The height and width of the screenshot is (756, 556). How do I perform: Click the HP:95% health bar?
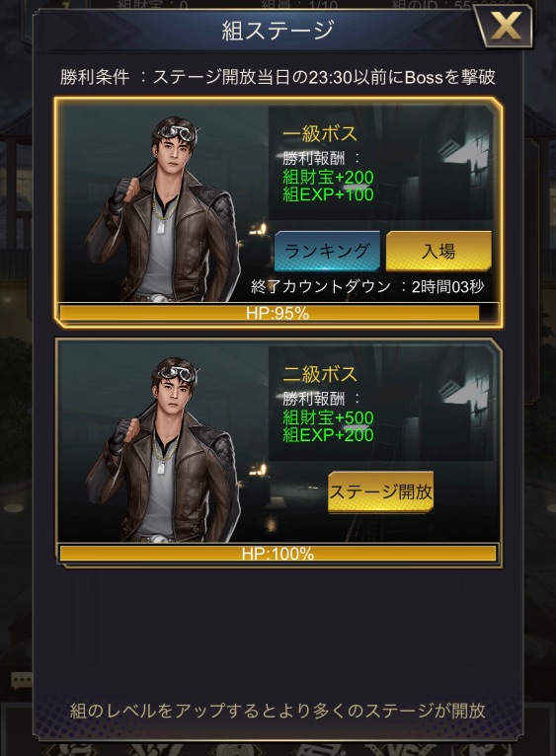click(x=278, y=313)
